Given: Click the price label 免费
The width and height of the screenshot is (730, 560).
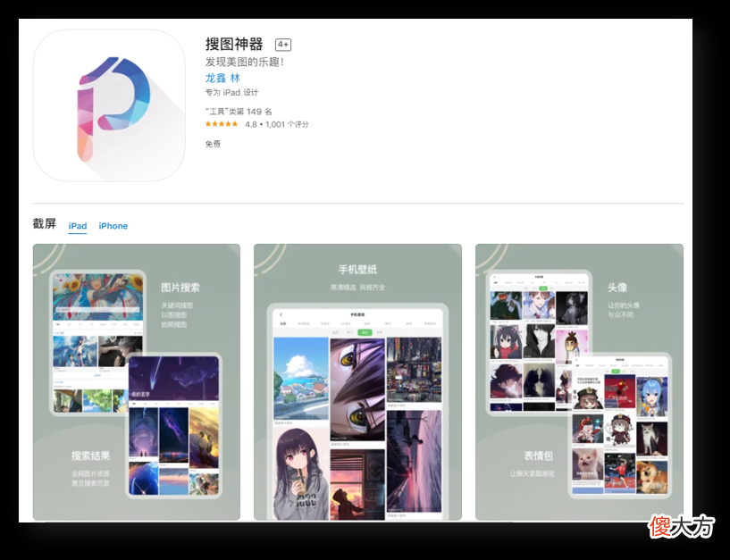Looking at the screenshot, I should point(213,144).
